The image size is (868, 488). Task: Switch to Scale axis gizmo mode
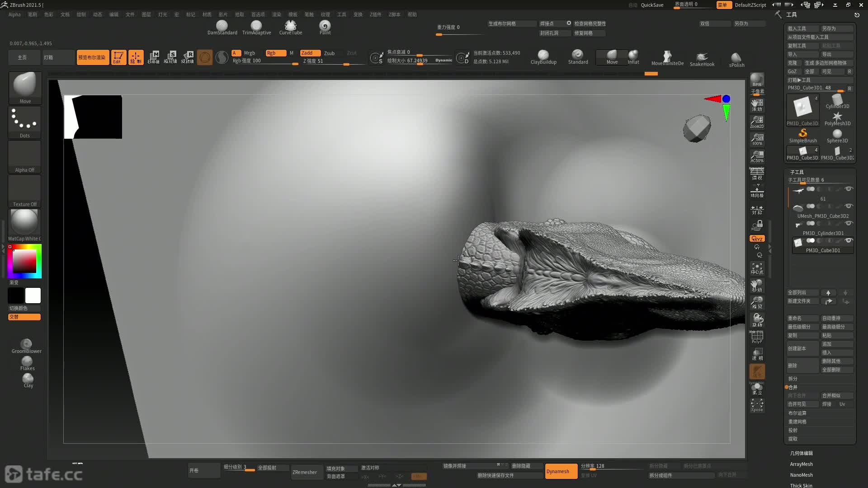pyautogui.click(x=170, y=57)
